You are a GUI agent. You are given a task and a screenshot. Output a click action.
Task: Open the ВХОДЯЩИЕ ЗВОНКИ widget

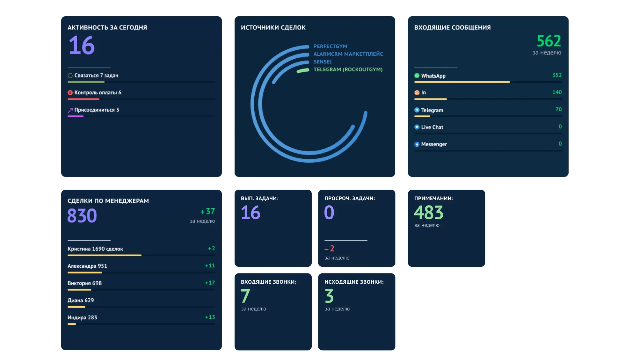click(x=273, y=311)
